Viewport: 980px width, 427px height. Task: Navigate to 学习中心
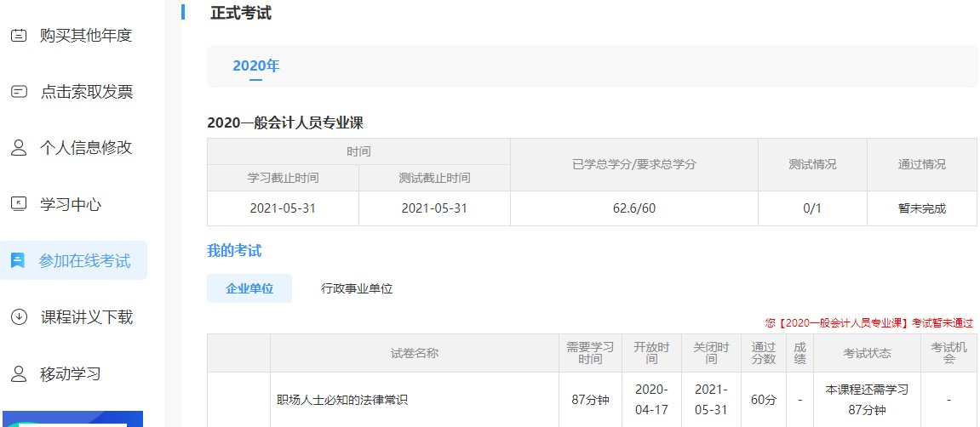pos(71,204)
